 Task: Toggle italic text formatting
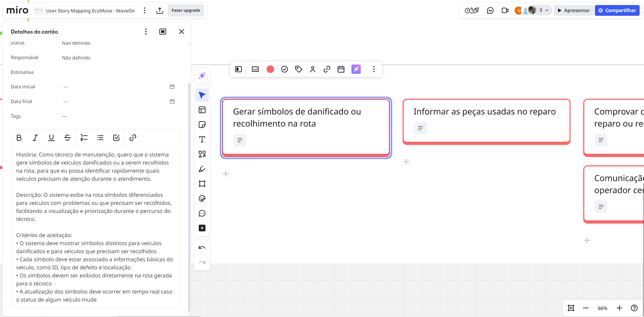coord(35,138)
